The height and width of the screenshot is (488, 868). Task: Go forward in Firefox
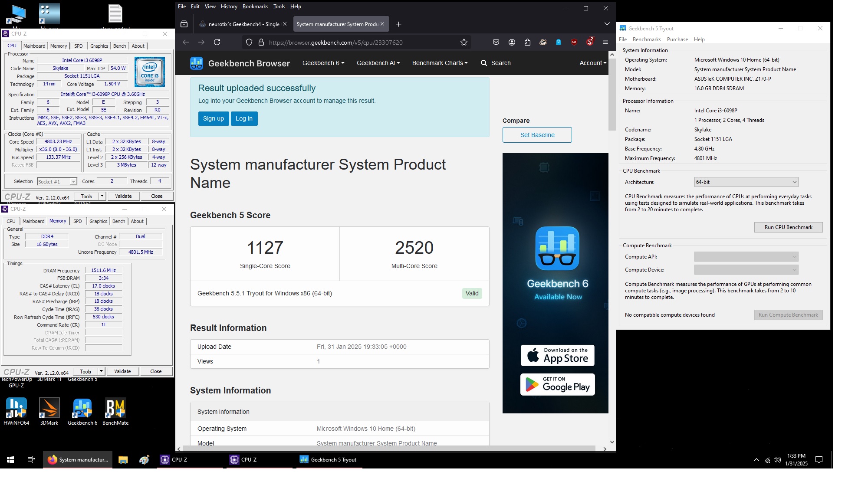pos(201,42)
